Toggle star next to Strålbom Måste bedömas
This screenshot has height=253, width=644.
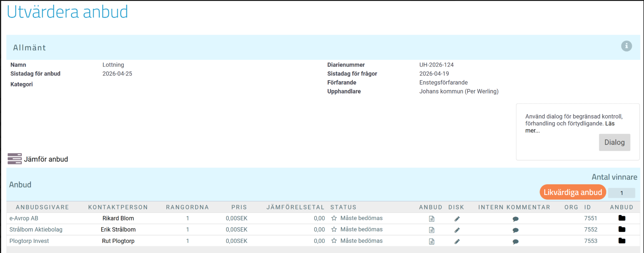click(334, 230)
